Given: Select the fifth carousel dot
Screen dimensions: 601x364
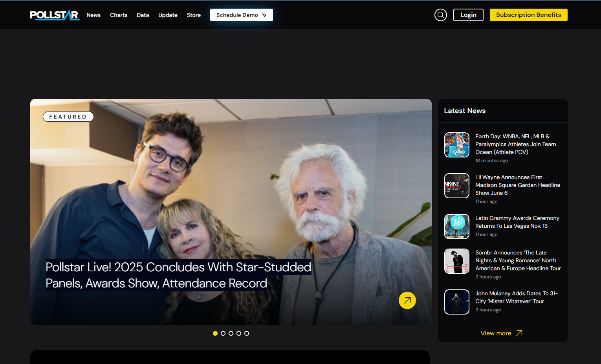Looking at the screenshot, I should pos(247,333).
